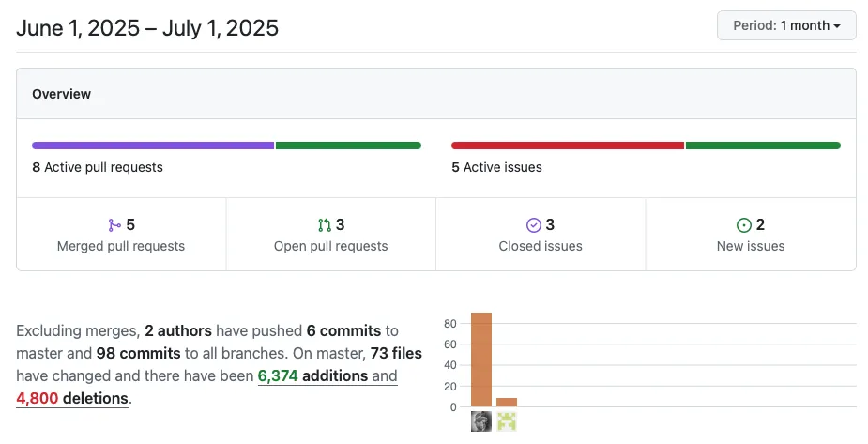The width and height of the screenshot is (868, 444).
Task: Click the second contributor's green identicon avatar
Action: 507,421
